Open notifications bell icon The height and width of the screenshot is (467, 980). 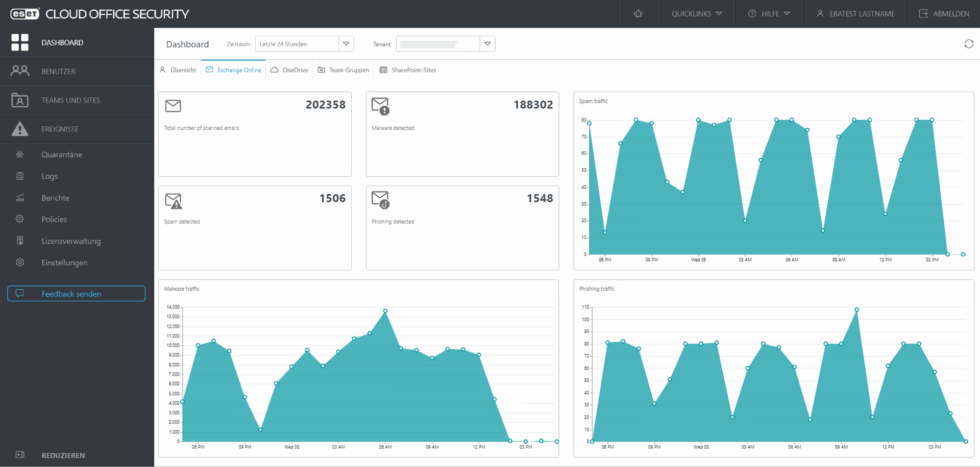pyautogui.click(x=638, y=14)
